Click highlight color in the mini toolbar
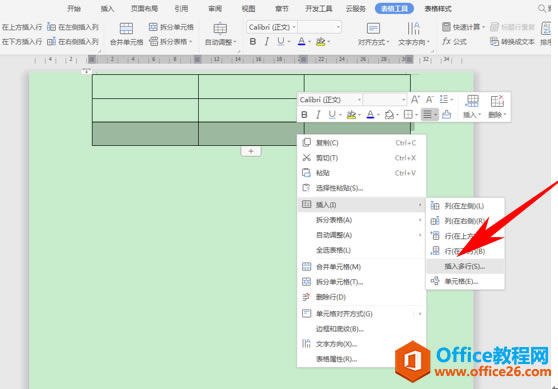 tap(351, 115)
